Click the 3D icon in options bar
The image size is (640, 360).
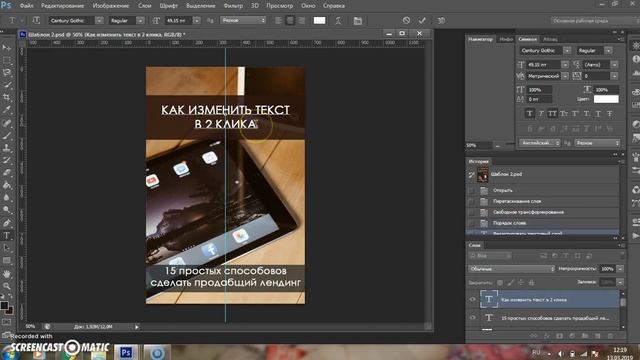pyautogui.click(x=441, y=20)
